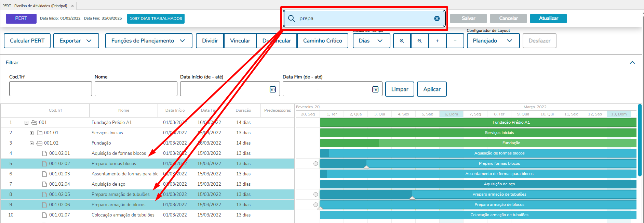Click the Aquisição de aço Gantt bar

478,184
